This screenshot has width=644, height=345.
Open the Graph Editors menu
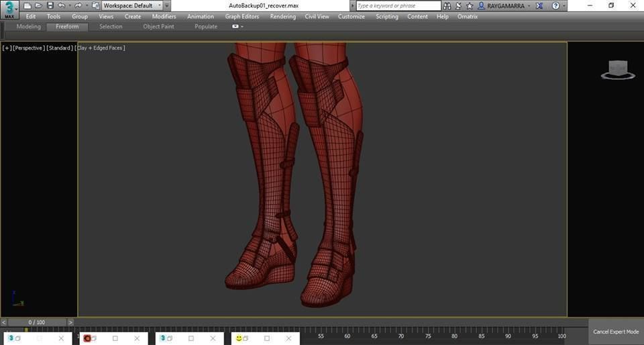tap(242, 16)
